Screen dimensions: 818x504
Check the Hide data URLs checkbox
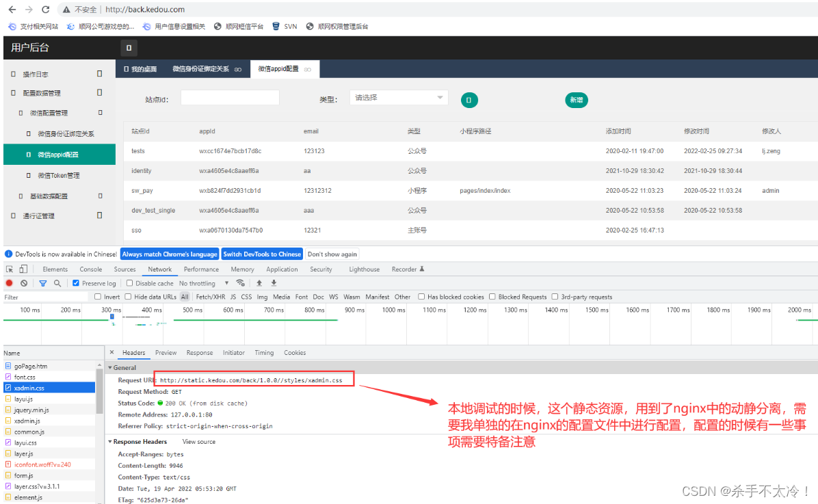(129, 297)
